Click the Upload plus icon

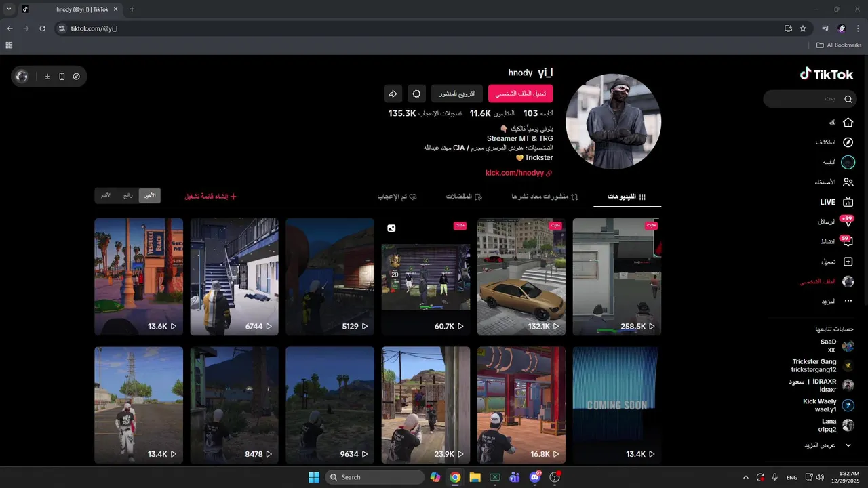pyautogui.click(x=848, y=262)
